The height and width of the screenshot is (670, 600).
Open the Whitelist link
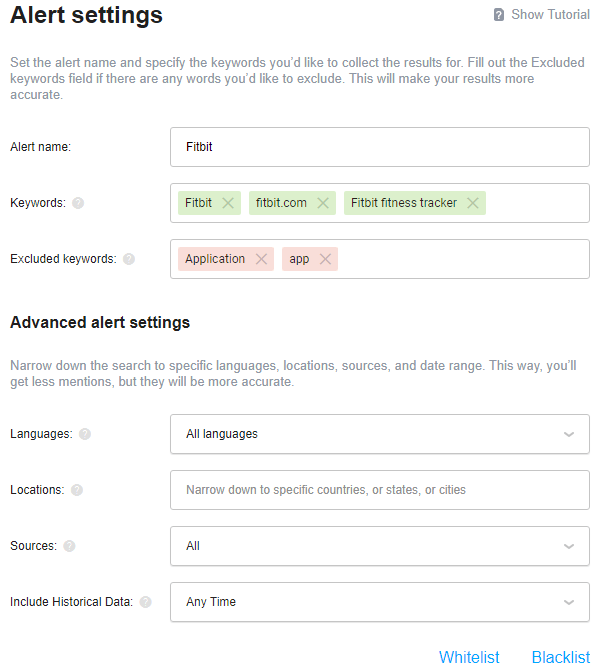(469, 657)
